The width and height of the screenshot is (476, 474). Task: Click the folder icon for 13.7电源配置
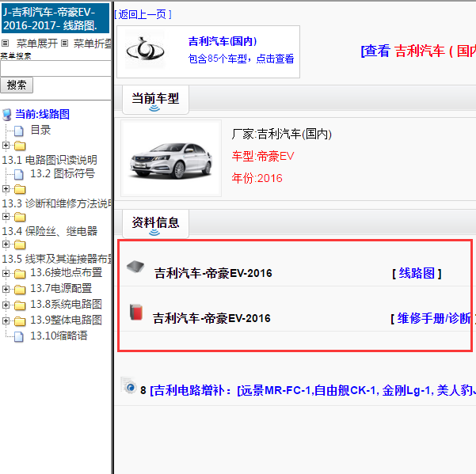point(20,290)
